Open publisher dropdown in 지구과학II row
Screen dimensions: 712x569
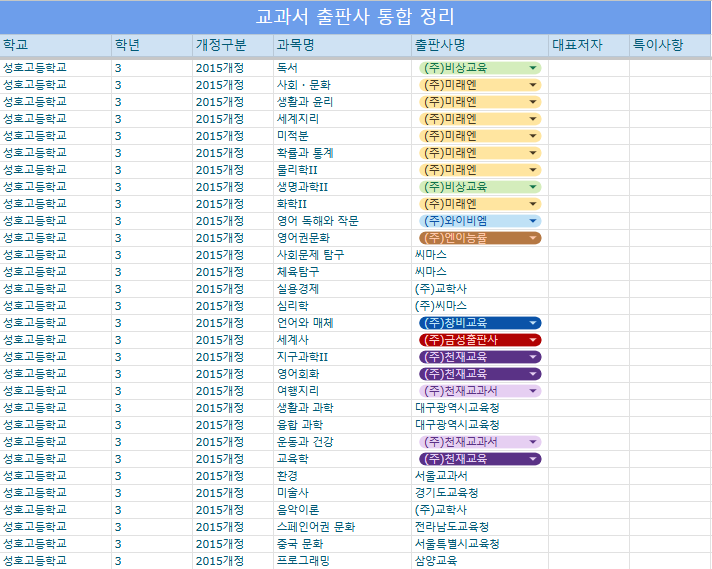533,357
